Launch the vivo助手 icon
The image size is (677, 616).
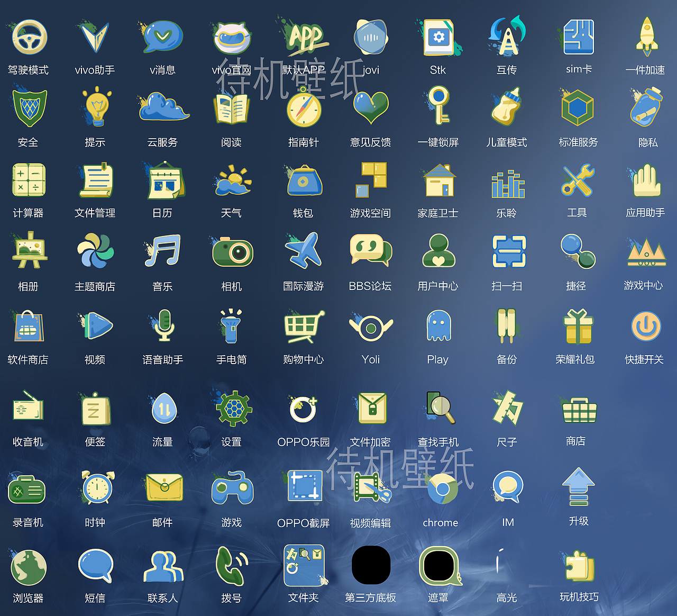pyautogui.click(x=95, y=37)
